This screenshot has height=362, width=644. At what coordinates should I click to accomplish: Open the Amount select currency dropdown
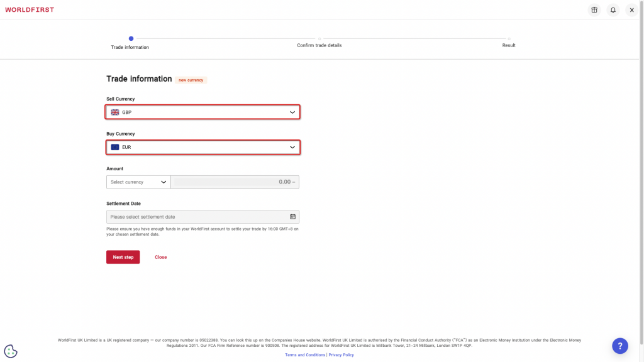pyautogui.click(x=138, y=182)
